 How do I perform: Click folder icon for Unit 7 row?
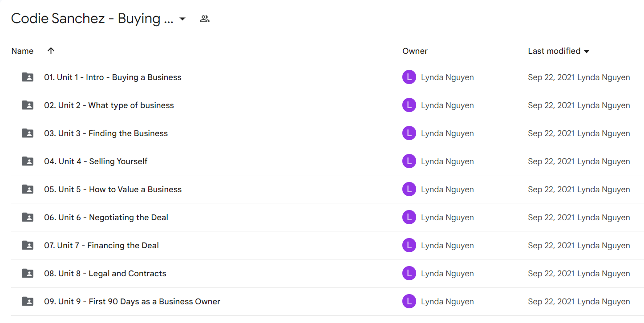tap(28, 245)
